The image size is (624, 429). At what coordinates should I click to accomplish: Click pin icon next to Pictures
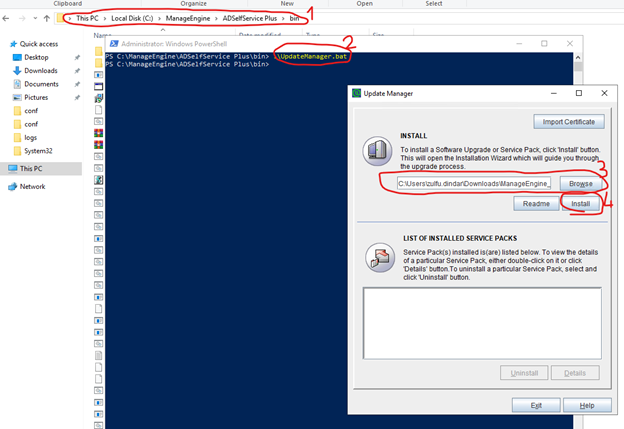(x=77, y=98)
